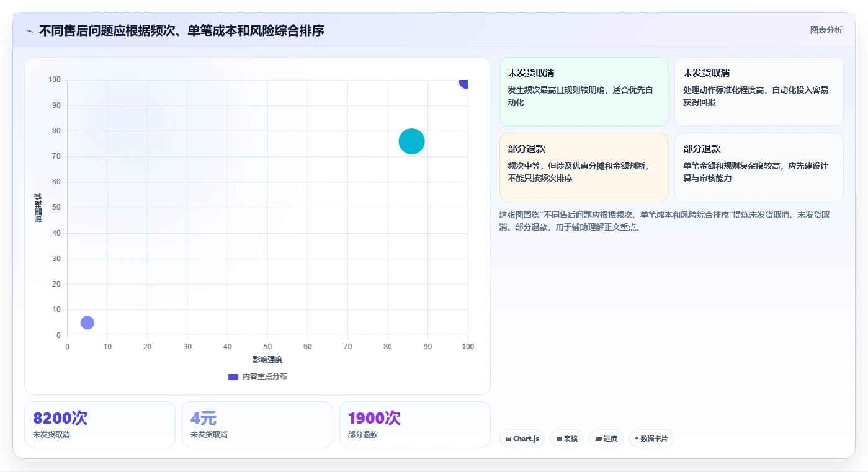The height and width of the screenshot is (472, 868).
Task: Click the 影响强度 x-axis label
Action: [x=267, y=359]
